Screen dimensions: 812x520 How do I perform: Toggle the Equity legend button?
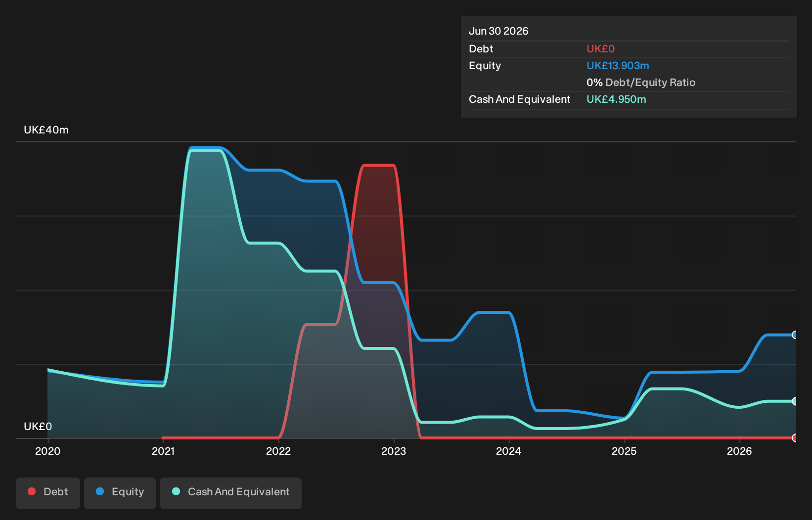point(120,493)
